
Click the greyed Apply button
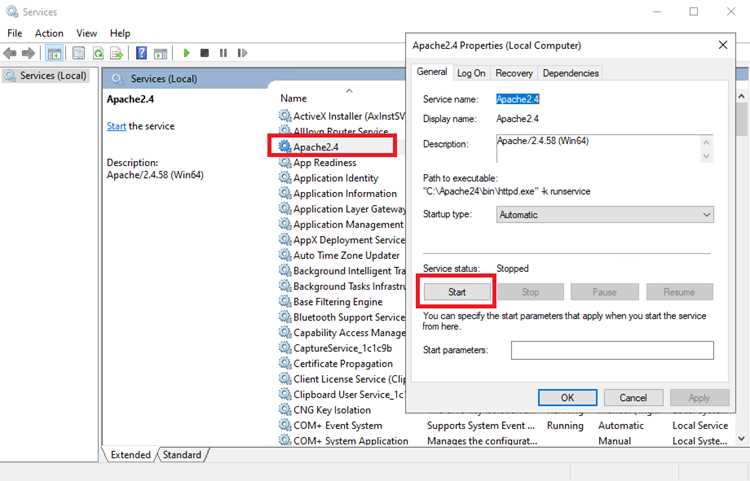699,398
